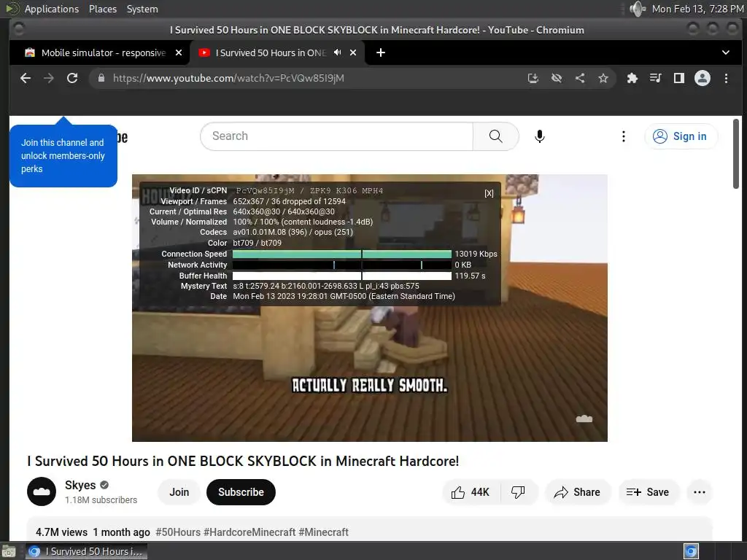This screenshot has width=747, height=560.
Task: Save the video to a playlist
Action: click(648, 492)
